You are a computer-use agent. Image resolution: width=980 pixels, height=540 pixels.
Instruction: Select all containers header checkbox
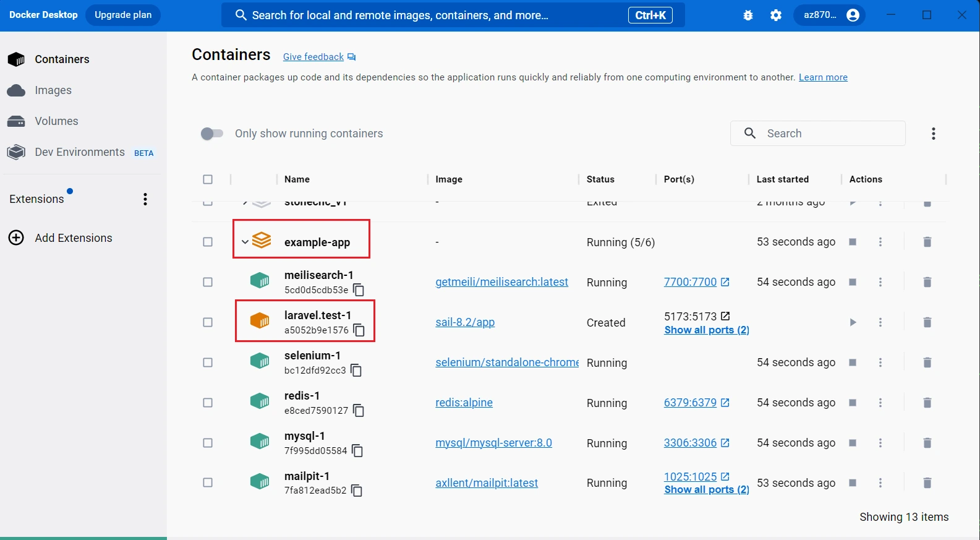(x=208, y=179)
